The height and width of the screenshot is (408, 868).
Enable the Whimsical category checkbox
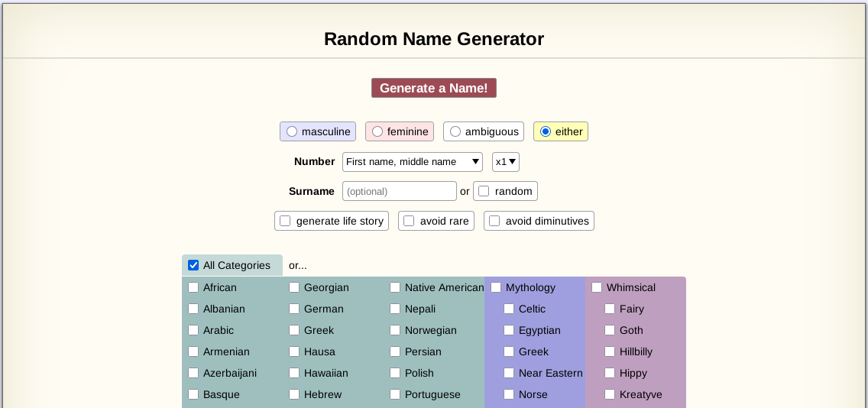[x=597, y=287]
